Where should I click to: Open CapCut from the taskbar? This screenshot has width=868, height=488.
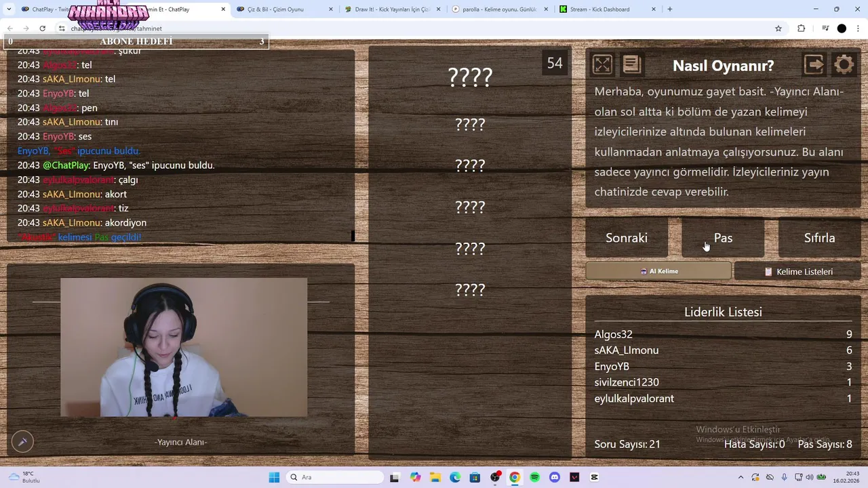(x=595, y=477)
